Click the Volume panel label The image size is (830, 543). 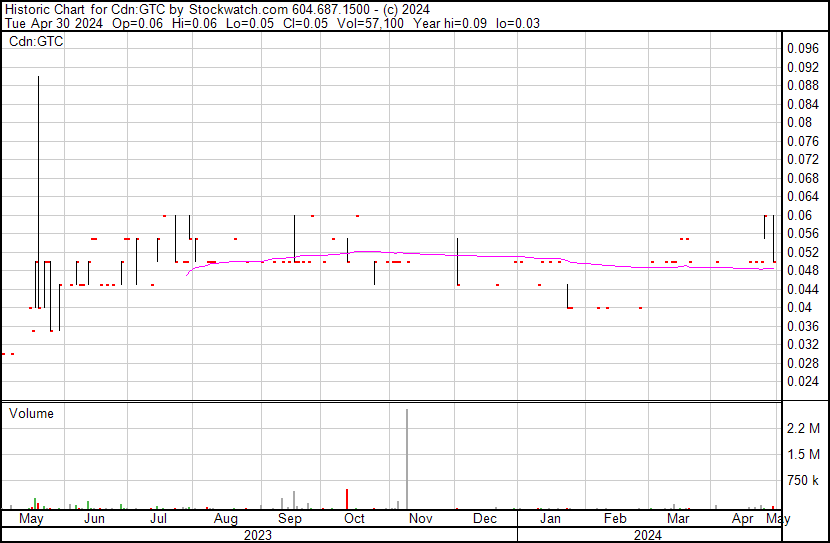(31, 413)
